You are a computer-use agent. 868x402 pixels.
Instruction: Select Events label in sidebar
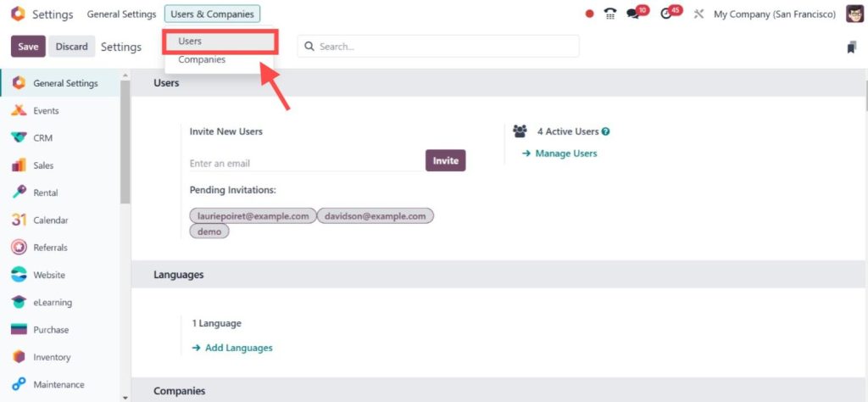46,111
